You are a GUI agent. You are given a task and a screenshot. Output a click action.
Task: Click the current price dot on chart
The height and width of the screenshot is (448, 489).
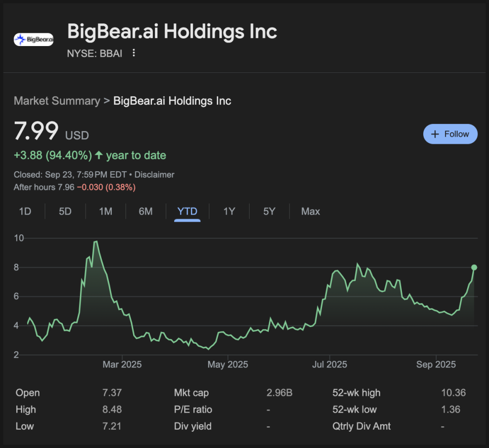[474, 267]
